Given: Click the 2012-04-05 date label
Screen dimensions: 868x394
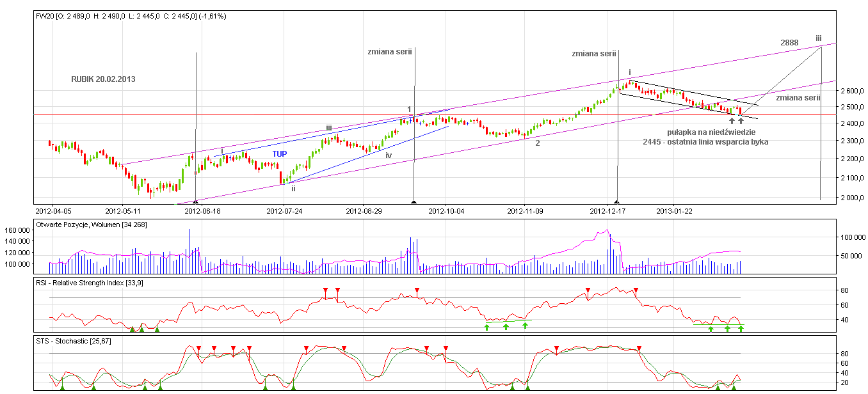Looking at the screenshot, I should tap(54, 210).
